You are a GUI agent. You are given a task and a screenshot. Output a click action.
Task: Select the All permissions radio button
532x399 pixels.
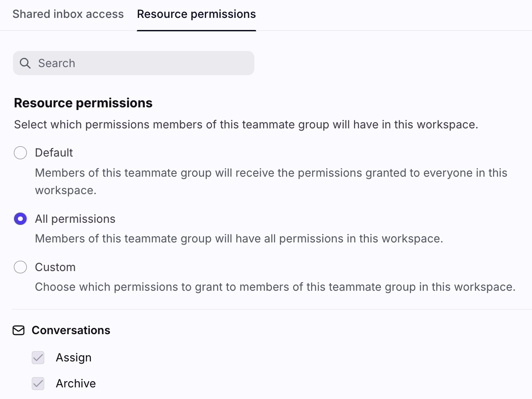21,219
